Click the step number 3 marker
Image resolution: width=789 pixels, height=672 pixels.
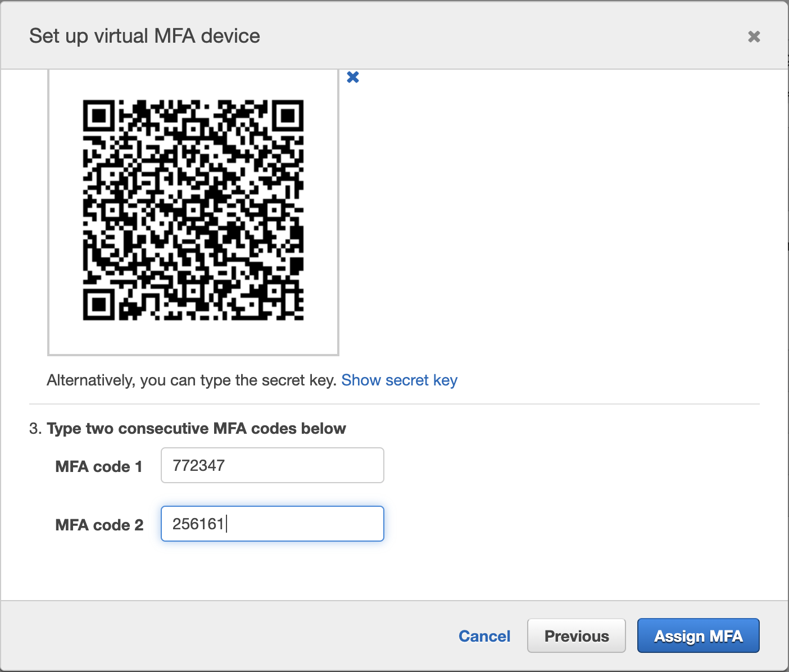coord(34,429)
